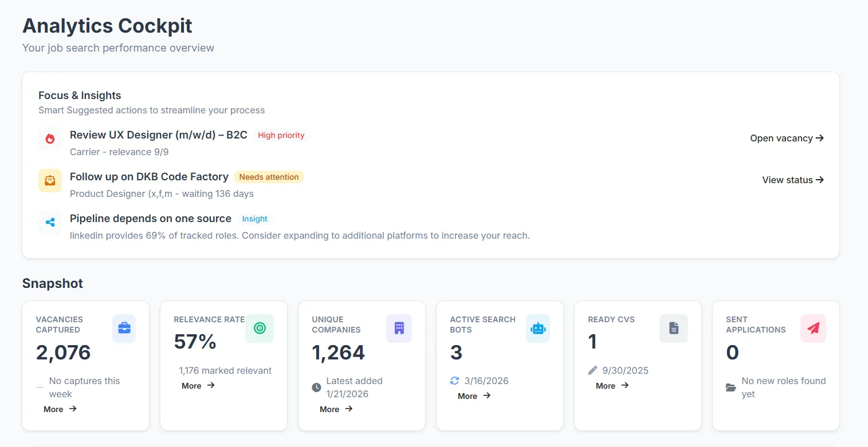Click the paper plane icon on Sent Applications
This screenshot has width=868, height=447.
813,329
